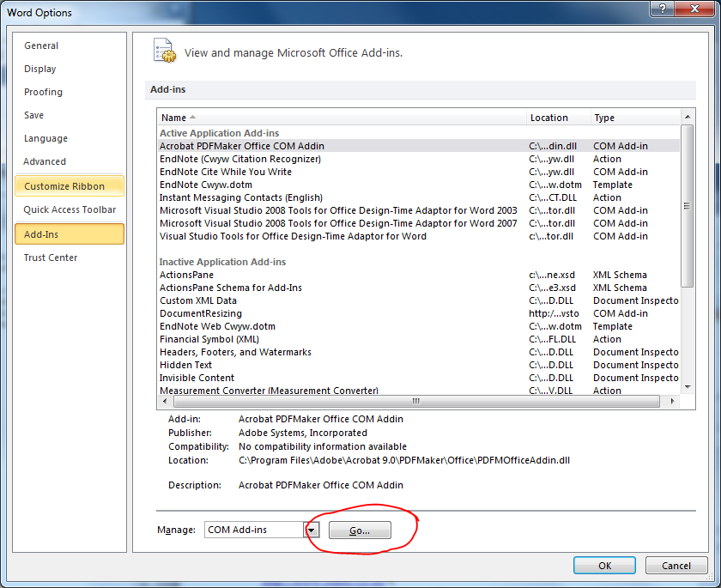721x588 pixels.
Task: Select Custom XML Data row
Action: (419, 300)
